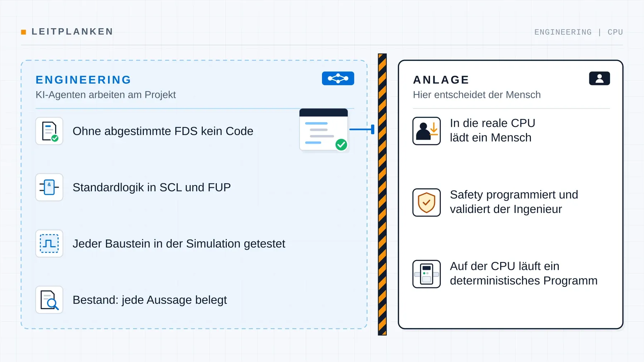
Task: Click 'Safety programmiert und validiert der Ingenieur'
Action: 514,202
